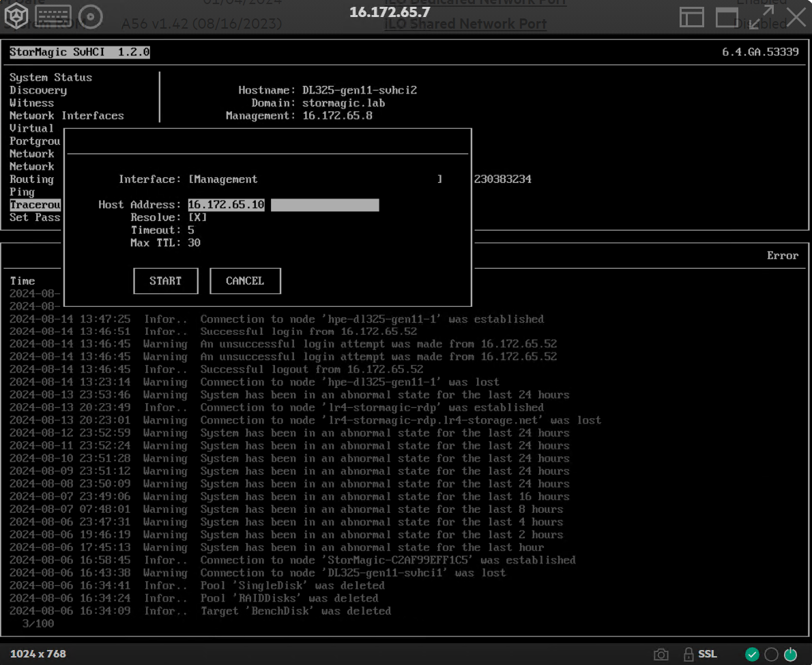Image resolution: width=812 pixels, height=665 pixels.
Task: Select the Ping menu item
Action: click(x=23, y=192)
